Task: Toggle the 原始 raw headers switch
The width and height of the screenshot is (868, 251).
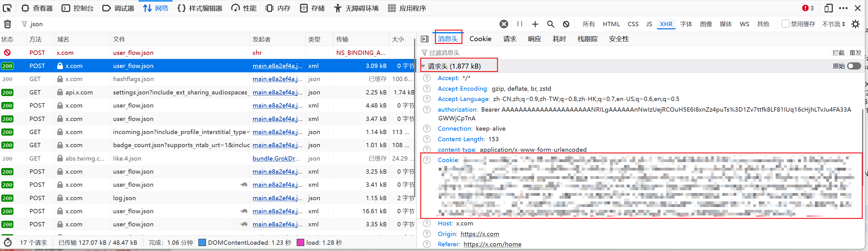Action: 854,66
